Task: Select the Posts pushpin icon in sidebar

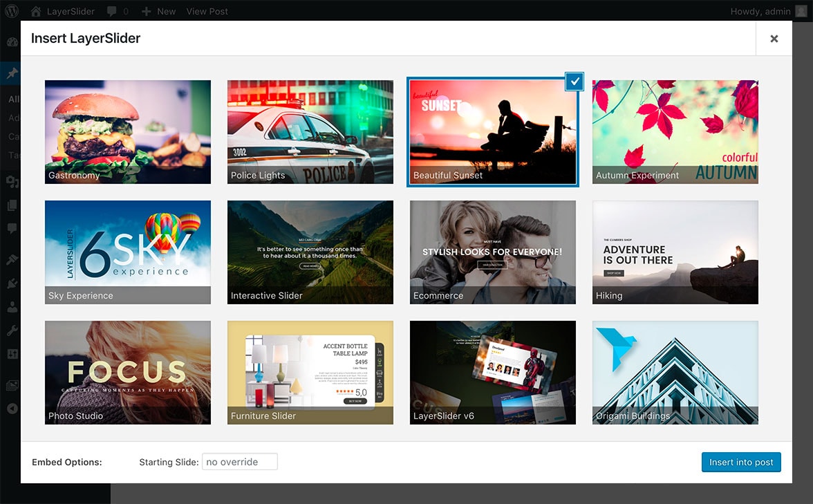Action: tap(12, 73)
